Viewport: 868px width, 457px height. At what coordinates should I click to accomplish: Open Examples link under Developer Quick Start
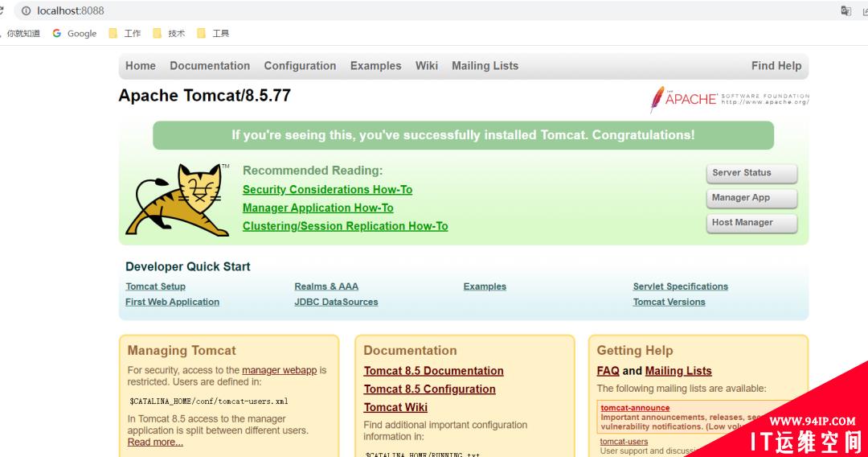click(x=485, y=286)
